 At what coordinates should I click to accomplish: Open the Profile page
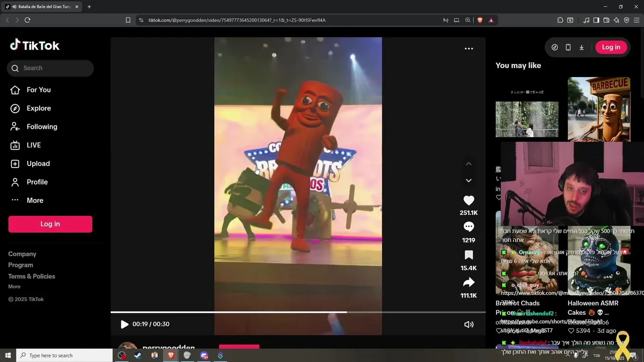pyautogui.click(x=29, y=182)
